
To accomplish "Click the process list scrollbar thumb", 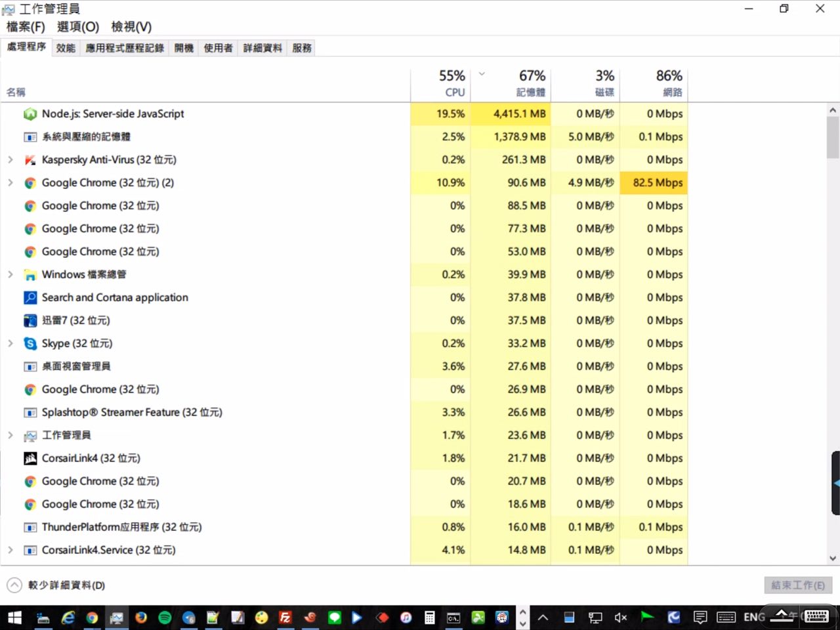I will click(833, 138).
